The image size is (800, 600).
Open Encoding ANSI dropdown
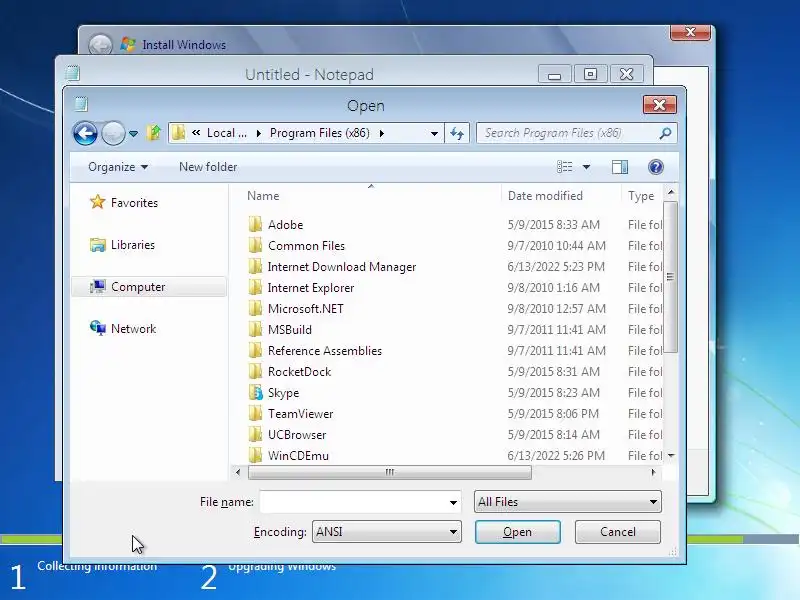387,532
